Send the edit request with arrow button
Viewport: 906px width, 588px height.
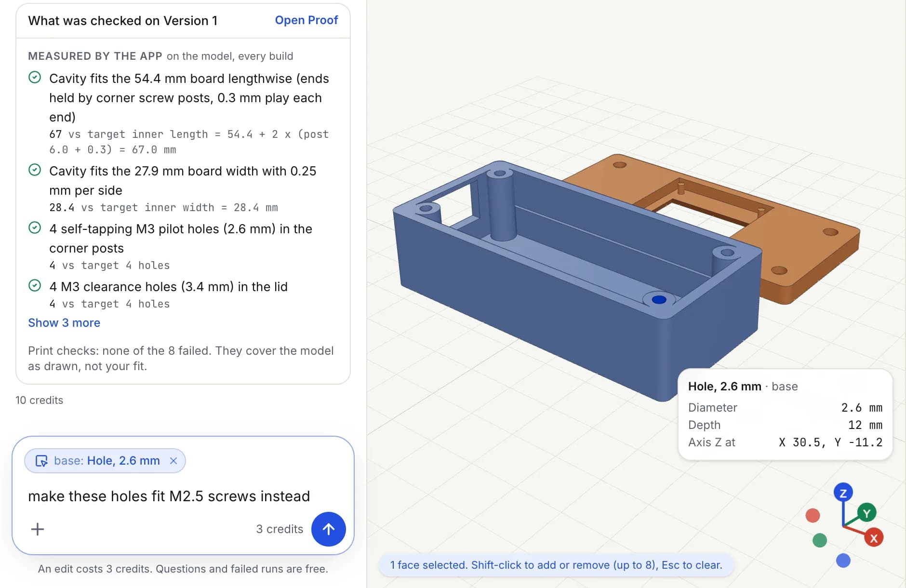pyautogui.click(x=328, y=529)
